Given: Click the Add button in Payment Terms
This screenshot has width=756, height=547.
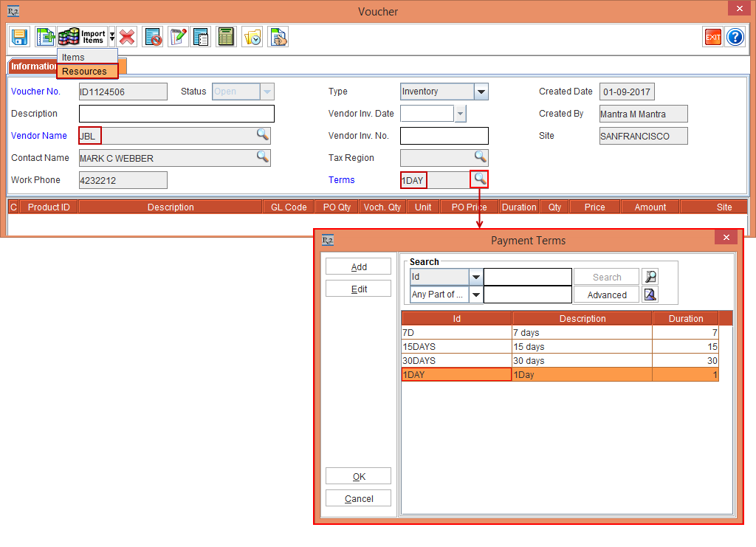Looking at the screenshot, I should tap(358, 266).
